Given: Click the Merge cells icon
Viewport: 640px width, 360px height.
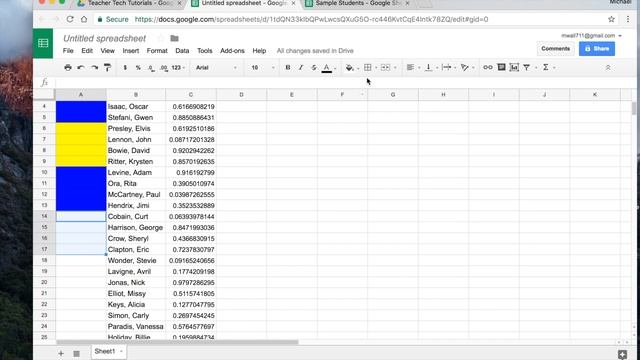Looking at the screenshot, I should pos(385,68).
